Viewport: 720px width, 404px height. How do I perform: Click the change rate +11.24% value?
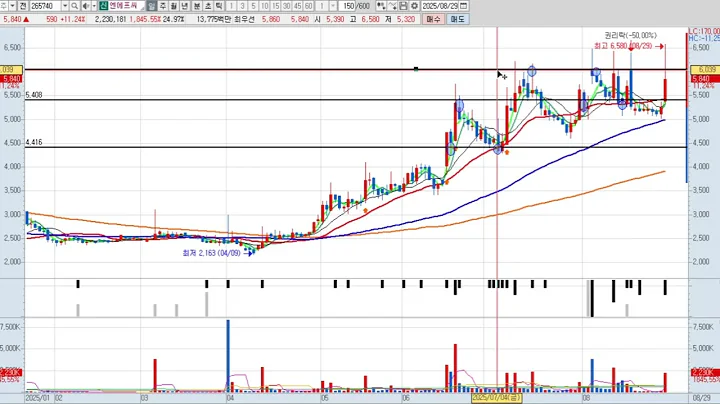(73, 19)
